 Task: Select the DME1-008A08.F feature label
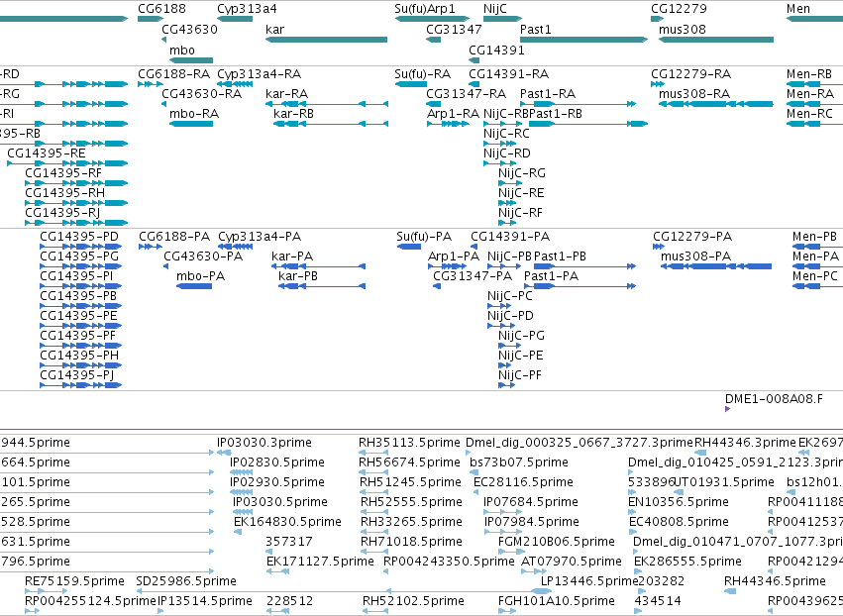(x=774, y=399)
